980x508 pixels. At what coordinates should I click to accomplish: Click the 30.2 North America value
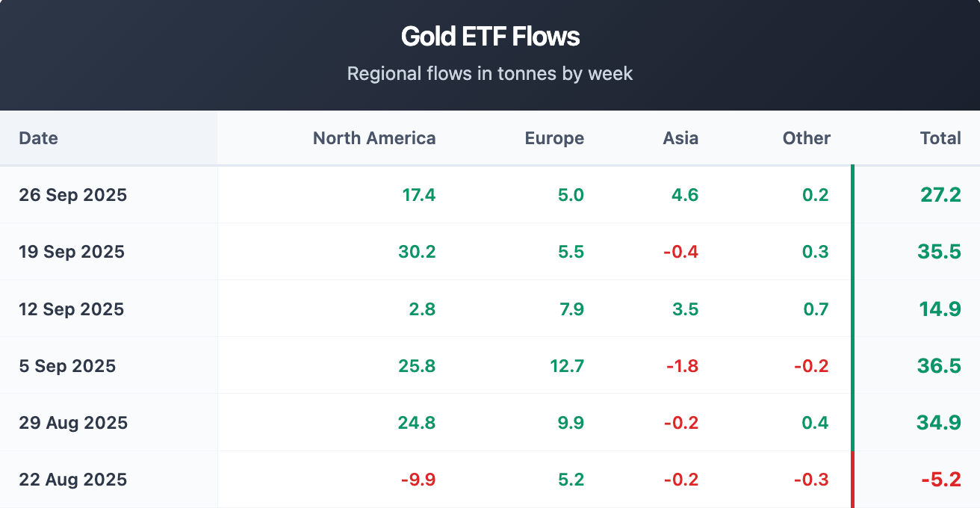pos(419,252)
